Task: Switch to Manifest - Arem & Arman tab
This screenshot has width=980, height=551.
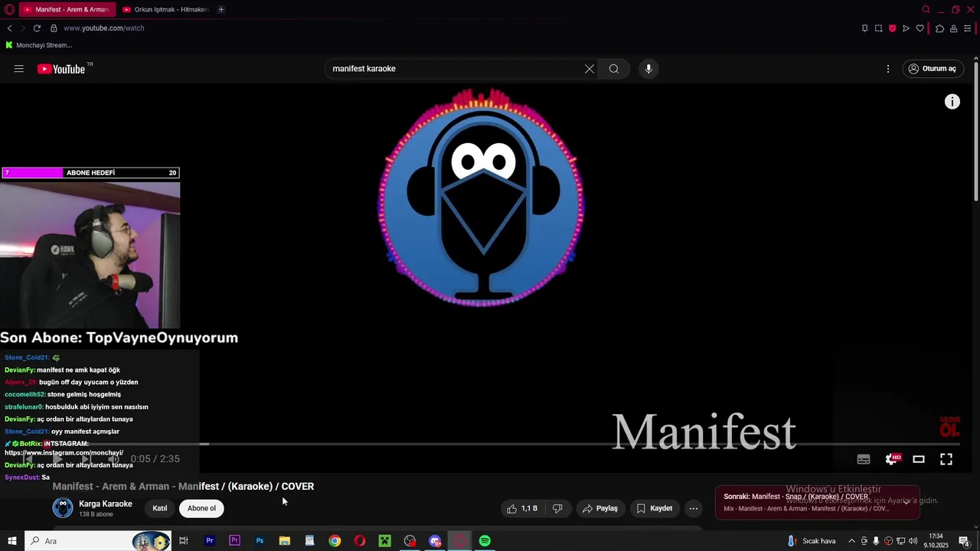Action: (x=66, y=9)
